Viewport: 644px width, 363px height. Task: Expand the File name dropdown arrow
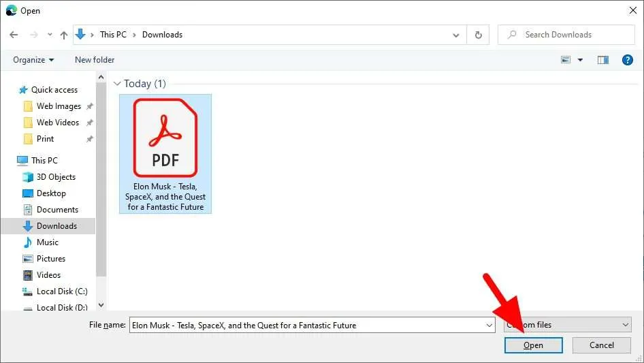click(489, 325)
